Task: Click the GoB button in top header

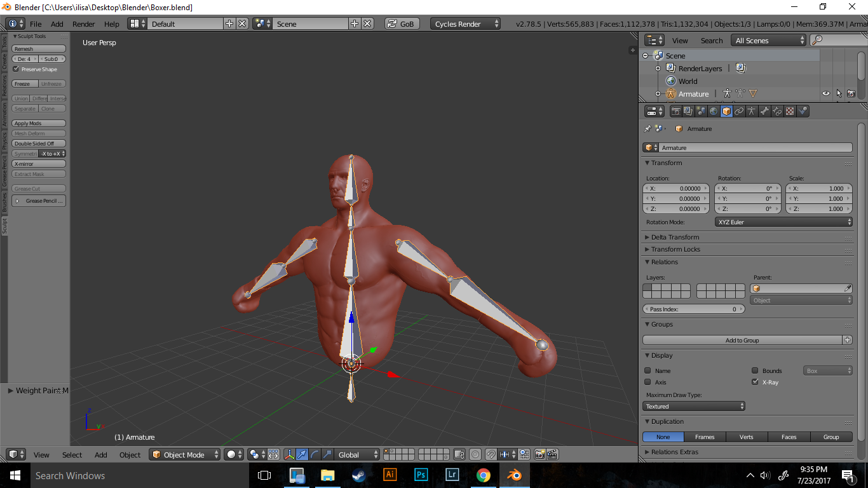Action: (x=402, y=24)
